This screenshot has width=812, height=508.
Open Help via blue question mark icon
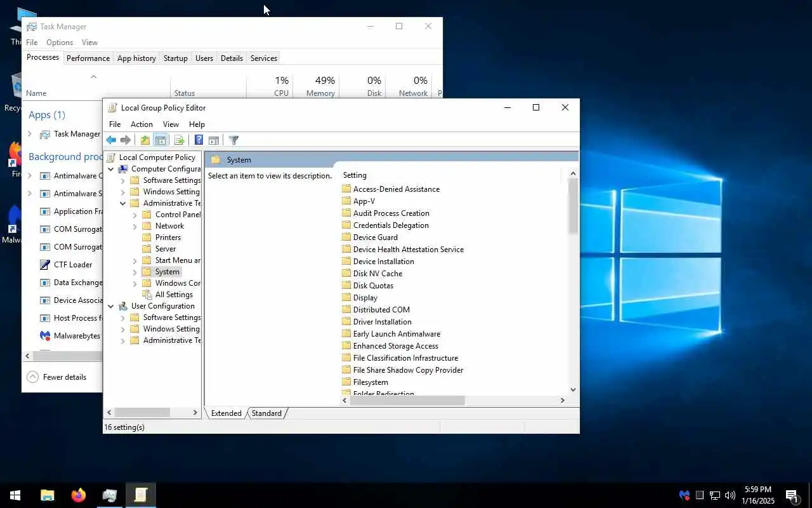(x=199, y=140)
